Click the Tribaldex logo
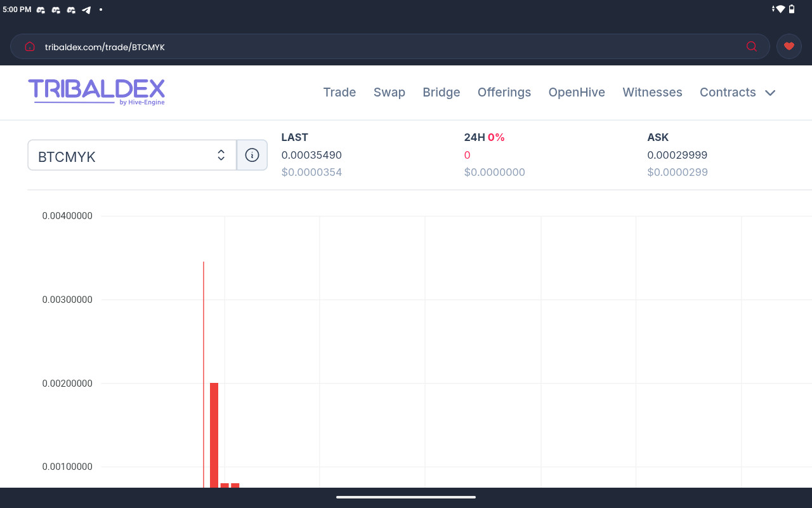This screenshot has height=508, width=812. [96, 92]
